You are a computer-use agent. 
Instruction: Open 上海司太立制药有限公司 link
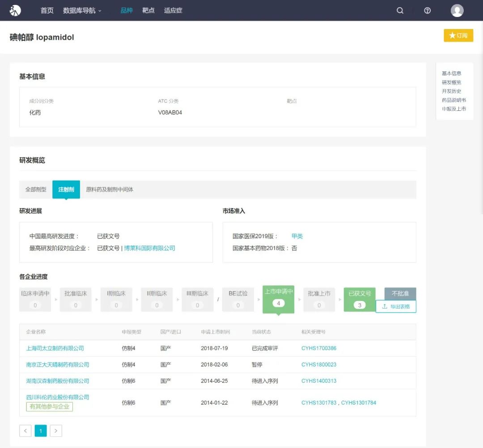55,348
